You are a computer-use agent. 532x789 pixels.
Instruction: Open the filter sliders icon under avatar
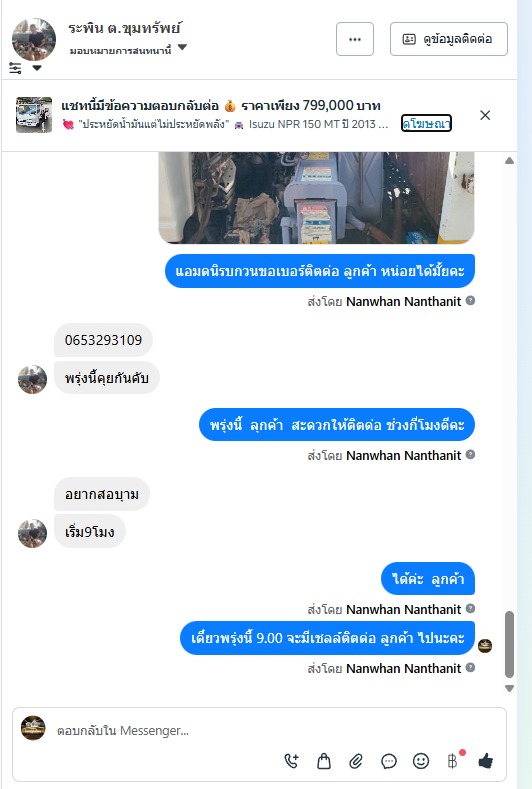click(x=15, y=68)
